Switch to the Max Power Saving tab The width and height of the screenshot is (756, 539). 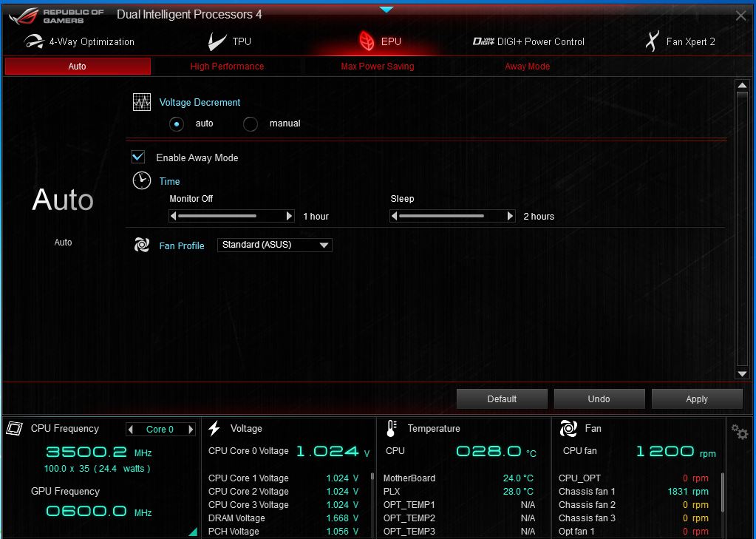click(378, 66)
